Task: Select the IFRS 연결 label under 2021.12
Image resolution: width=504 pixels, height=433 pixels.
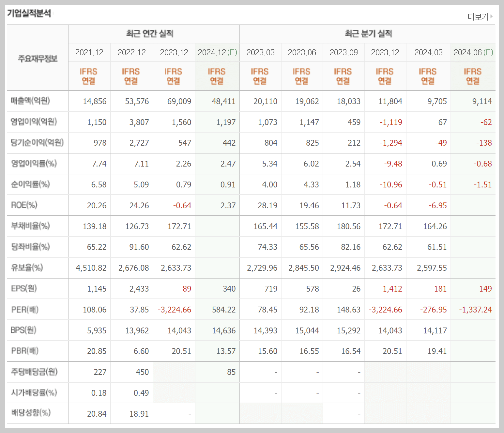Action: [89, 76]
